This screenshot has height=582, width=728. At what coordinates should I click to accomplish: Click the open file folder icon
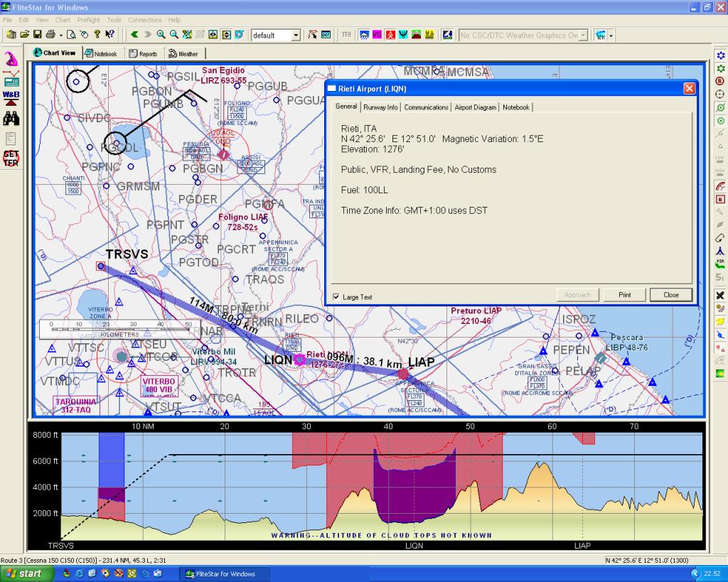pyautogui.click(x=25, y=34)
